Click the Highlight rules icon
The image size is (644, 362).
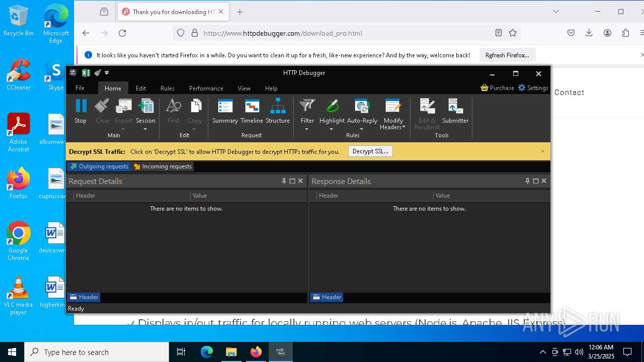tap(332, 106)
